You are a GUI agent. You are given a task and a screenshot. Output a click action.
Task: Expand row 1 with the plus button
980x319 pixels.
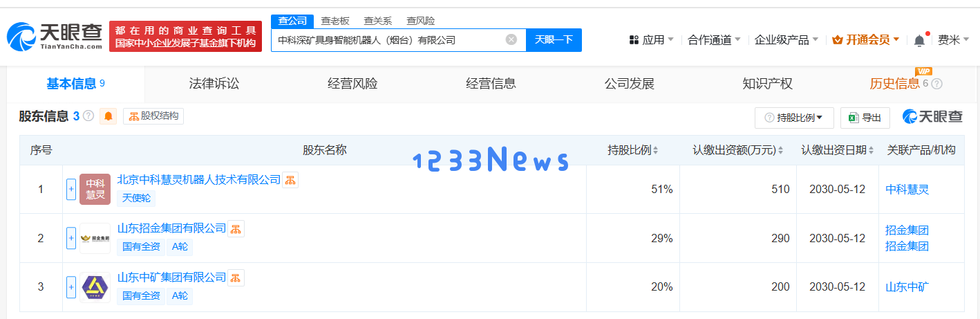coord(70,190)
